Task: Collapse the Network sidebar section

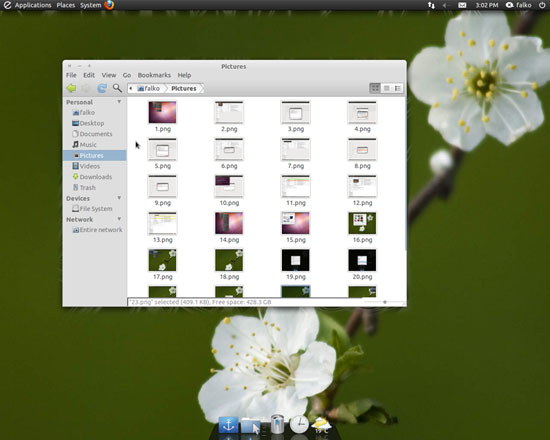Action: (119, 219)
